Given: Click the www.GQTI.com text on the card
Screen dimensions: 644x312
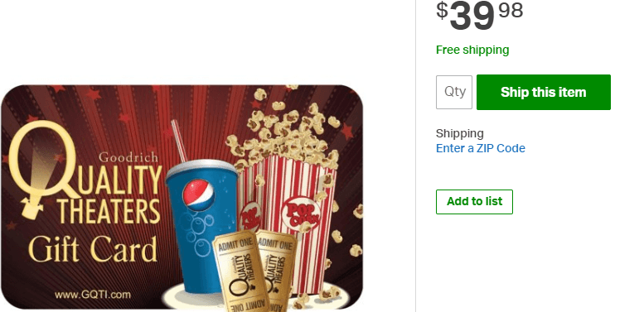Looking at the screenshot, I should 92,295.
